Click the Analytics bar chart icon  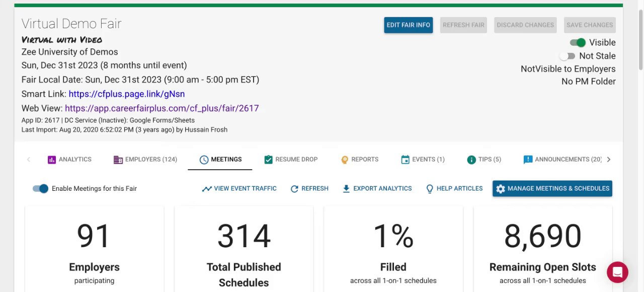(x=52, y=160)
